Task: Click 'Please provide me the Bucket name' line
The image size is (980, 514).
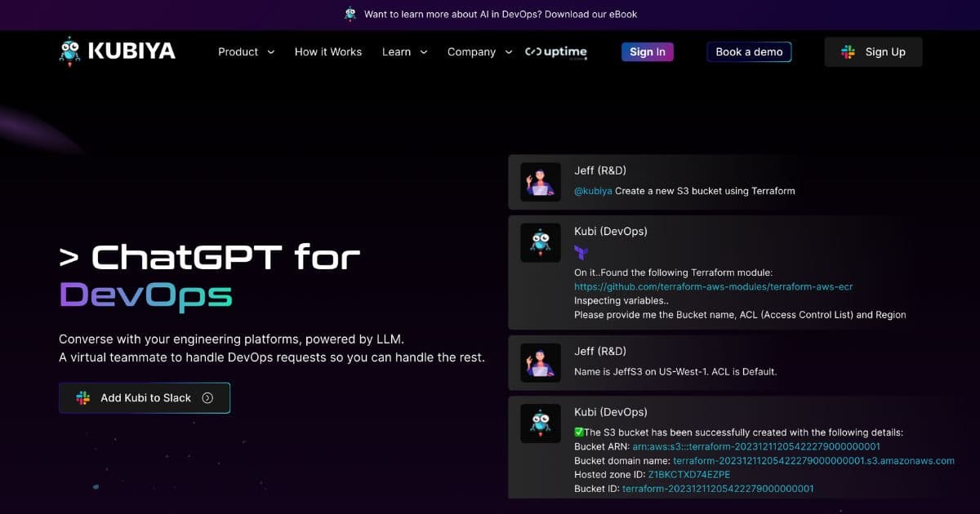Action: (x=740, y=314)
